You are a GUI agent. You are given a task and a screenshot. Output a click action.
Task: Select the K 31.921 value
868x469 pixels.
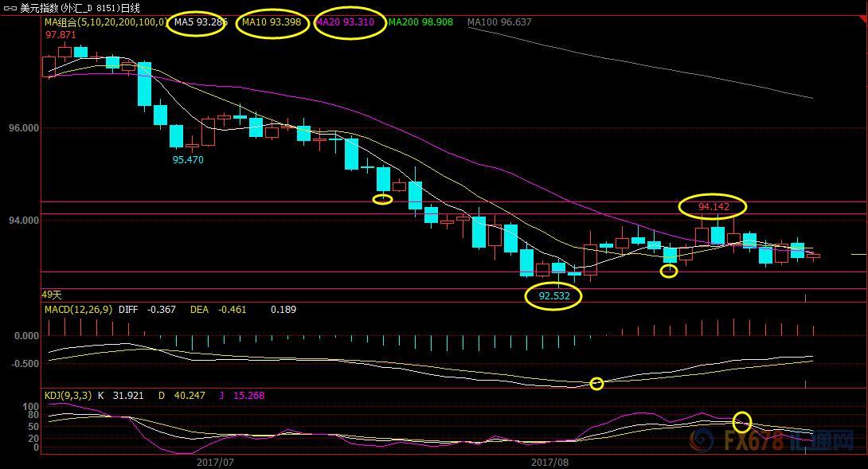click(x=121, y=396)
